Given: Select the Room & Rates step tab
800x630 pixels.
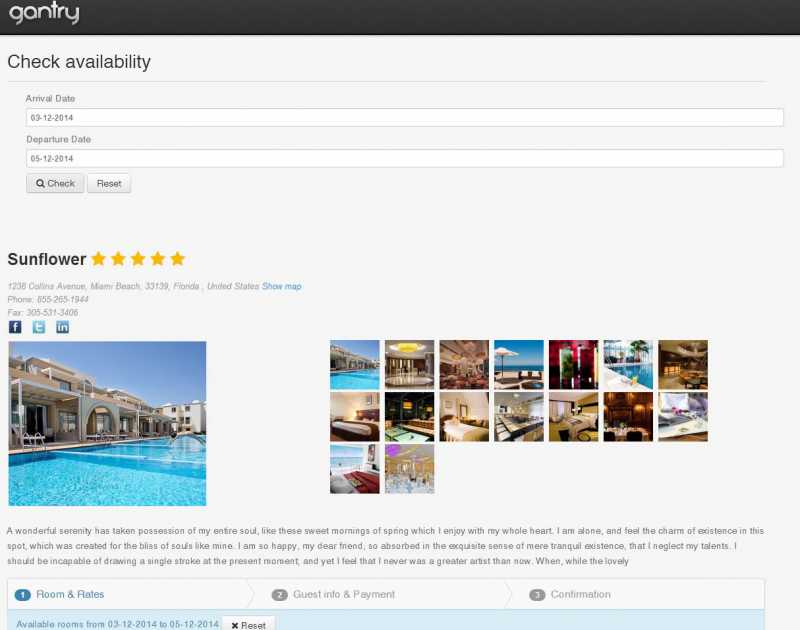Looking at the screenshot, I should tap(70, 594).
